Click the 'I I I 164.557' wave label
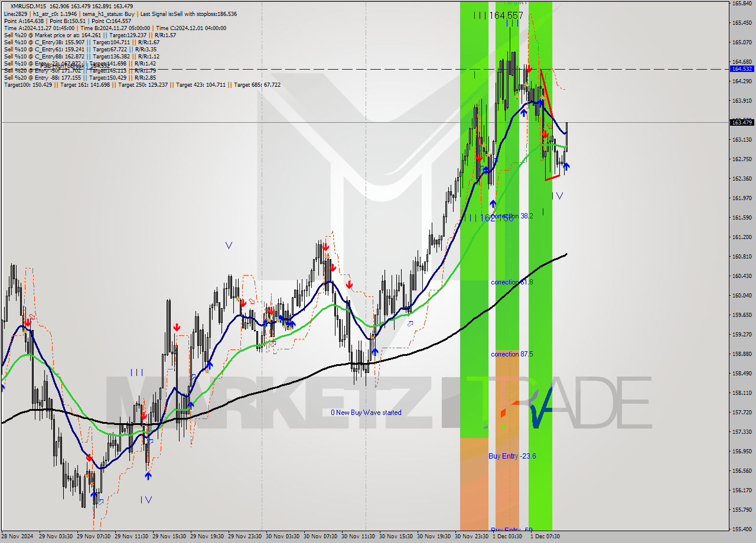 (498, 15)
